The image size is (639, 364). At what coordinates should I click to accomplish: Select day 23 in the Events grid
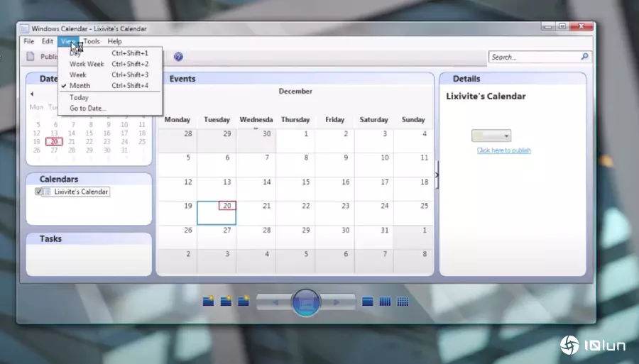[335, 213]
